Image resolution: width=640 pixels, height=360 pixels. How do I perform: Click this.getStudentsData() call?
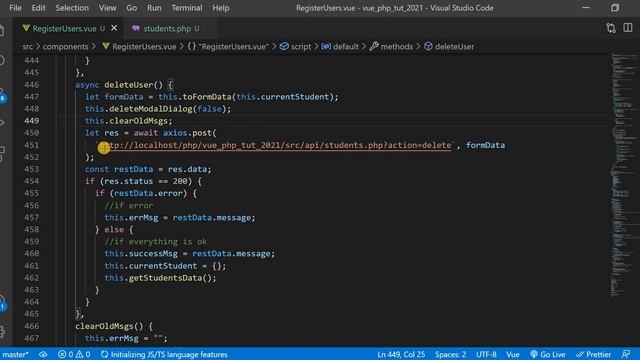[160, 278]
